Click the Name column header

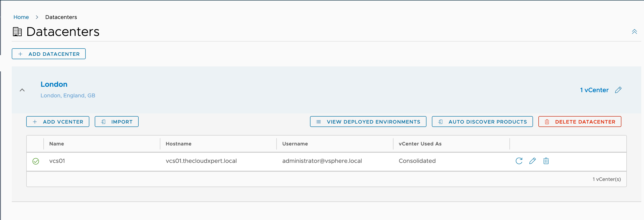[x=57, y=144]
